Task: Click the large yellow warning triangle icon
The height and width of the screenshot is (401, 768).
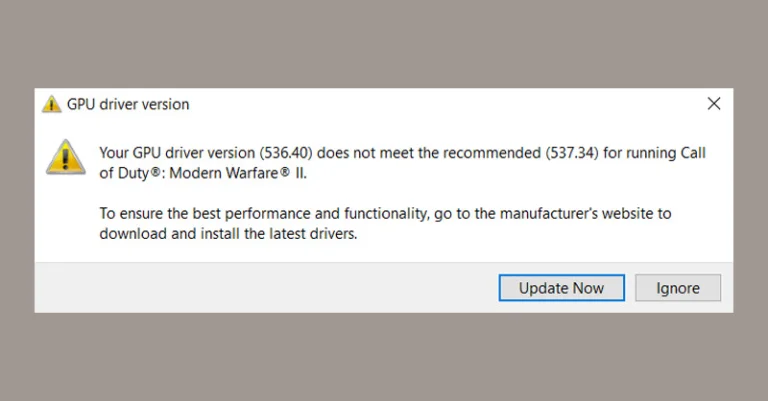Action: pos(66,156)
